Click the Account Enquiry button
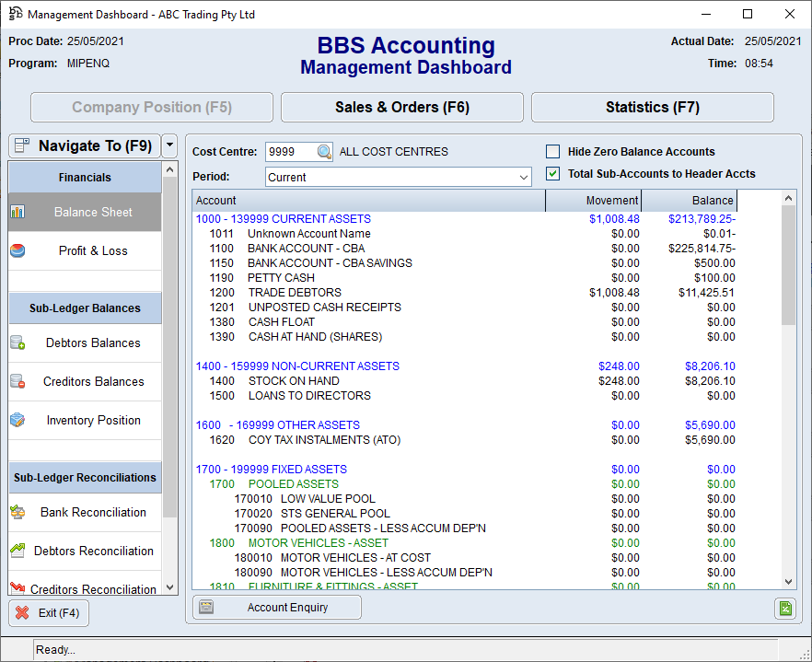The height and width of the screenshot is (662, 812). pos(276,607)
